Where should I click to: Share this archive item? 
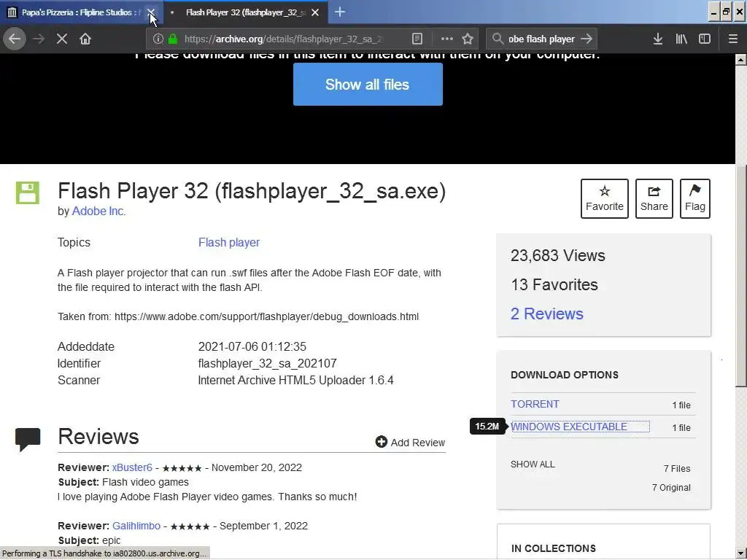point(654,198)
